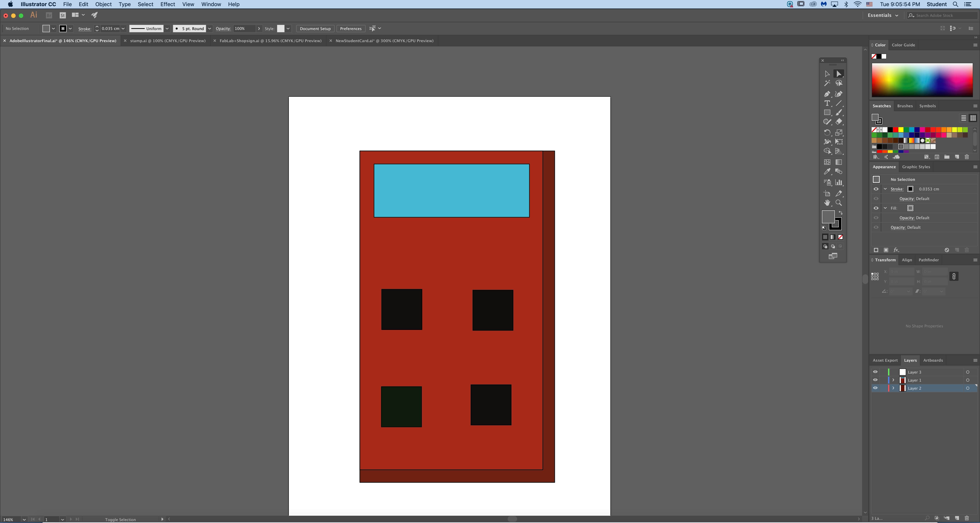This screenshot has height=523, width=980.
Task: Select the Mesh tool
Action: [827, 162]
